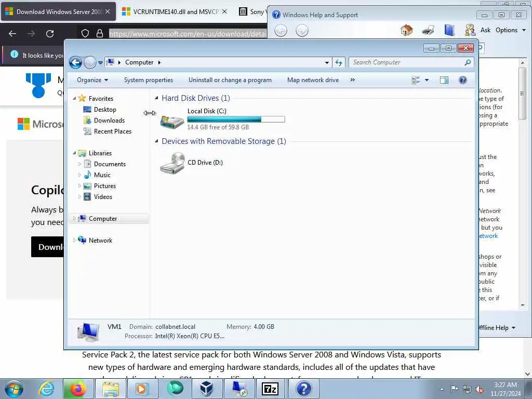Viewport: 532px width, 399px height.
Task: Click the Computer breadcrumb in address bar
Action: tap(139, 62)
